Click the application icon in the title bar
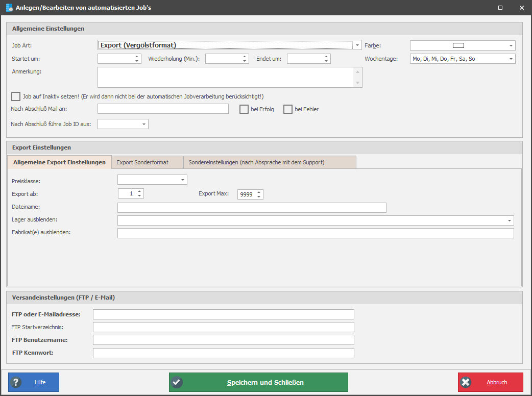This screenshot has height=396, width=532. tap(9, 8)
